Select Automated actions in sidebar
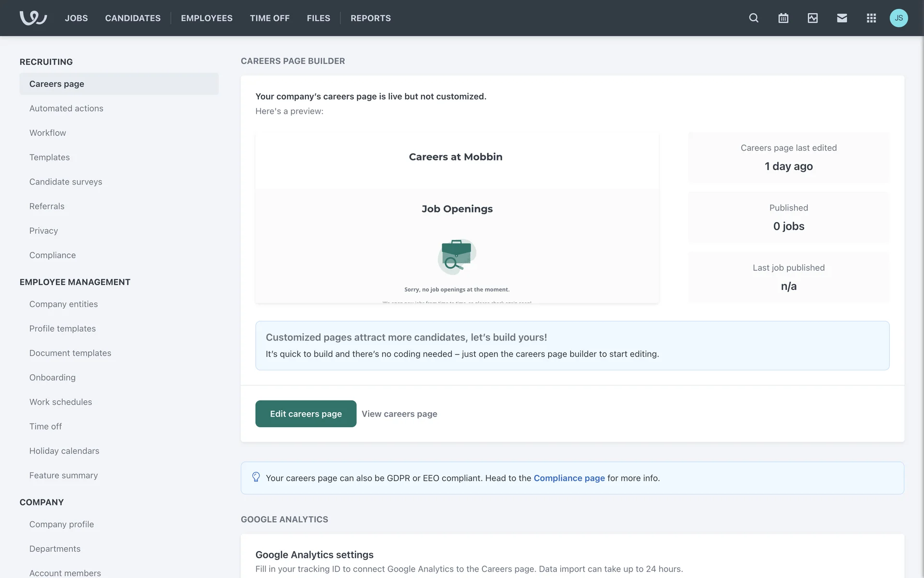Image resolution: width=924 pixels, height=578 pixels. click(66, 108)
